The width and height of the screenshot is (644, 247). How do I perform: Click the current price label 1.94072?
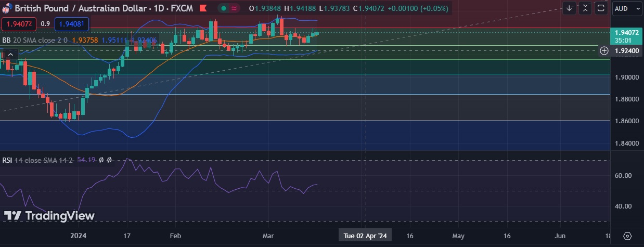[x=627, y=32]
